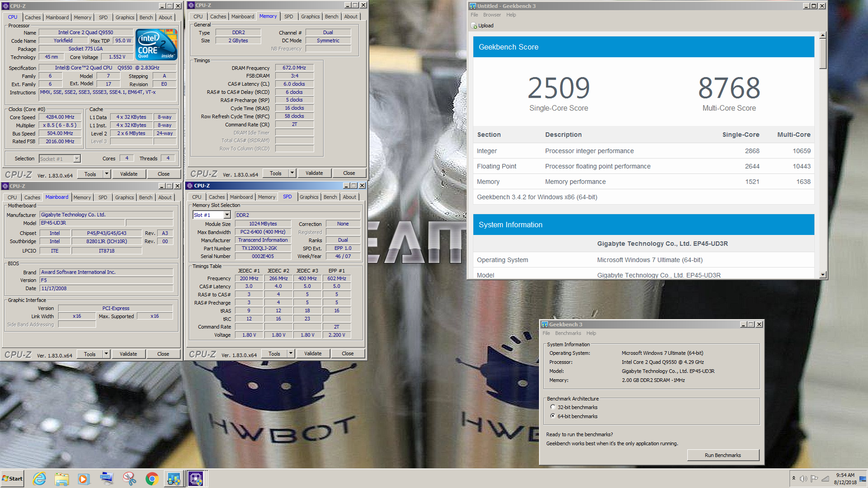Open the Windows Start button
Viewport: 868px width, 488px height.
(x=13, y=479)
